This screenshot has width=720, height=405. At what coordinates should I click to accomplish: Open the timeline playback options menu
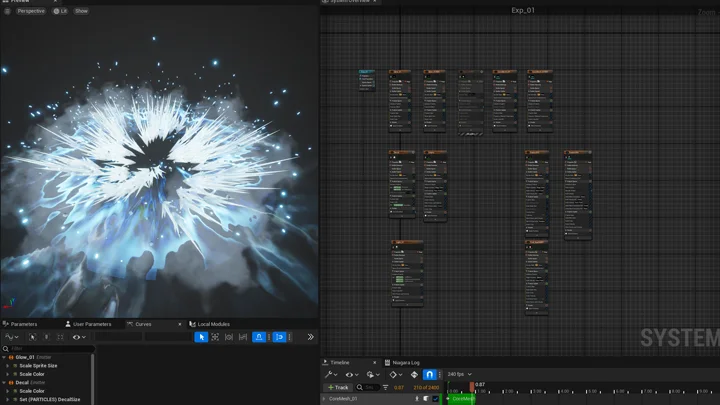(x=374, y=375)
